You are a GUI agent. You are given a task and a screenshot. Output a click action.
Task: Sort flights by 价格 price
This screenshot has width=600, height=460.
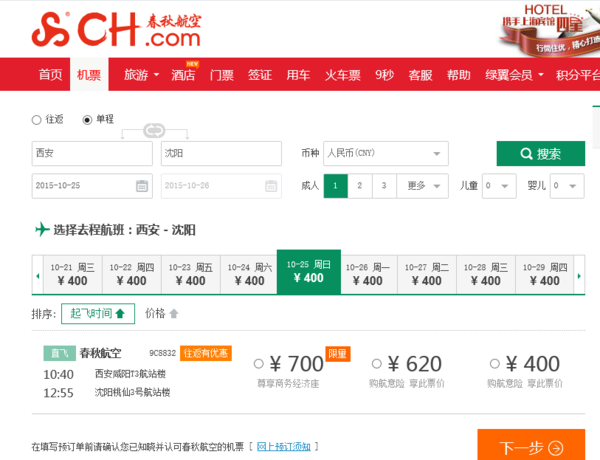(161, 313)
